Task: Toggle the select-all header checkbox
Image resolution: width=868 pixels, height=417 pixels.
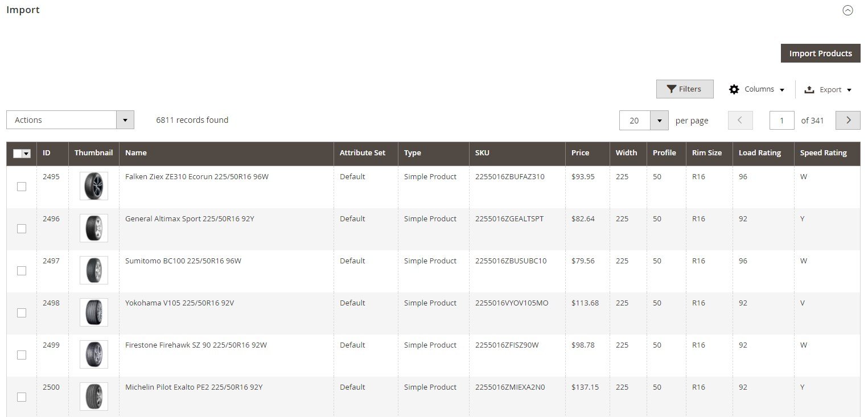Action: [17, 154]
